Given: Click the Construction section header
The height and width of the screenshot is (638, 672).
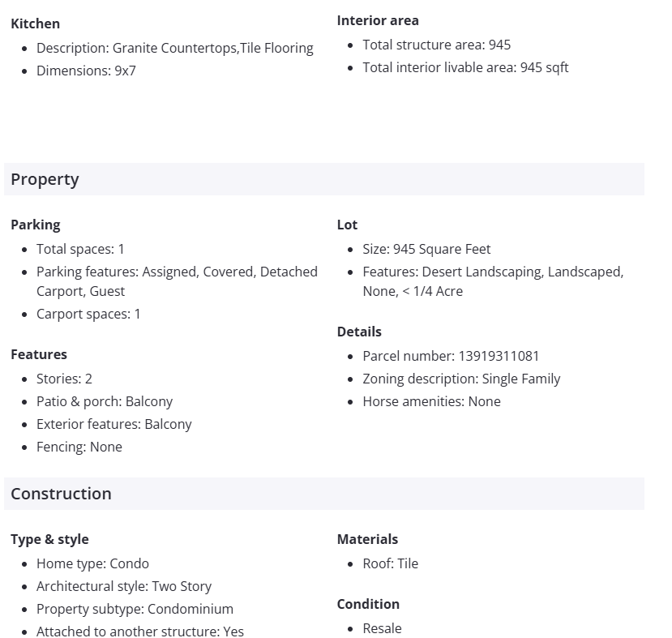Looking at the screenshot, I should coord(62,494).
